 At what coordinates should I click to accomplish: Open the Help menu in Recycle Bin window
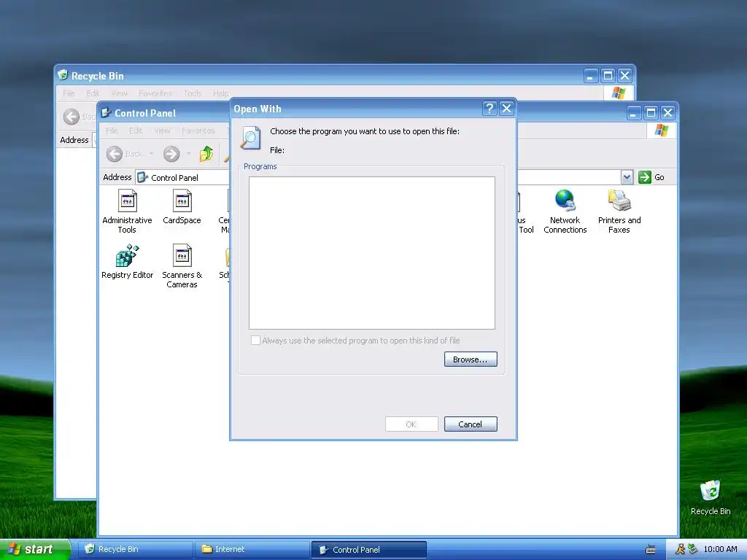(220, 93)
